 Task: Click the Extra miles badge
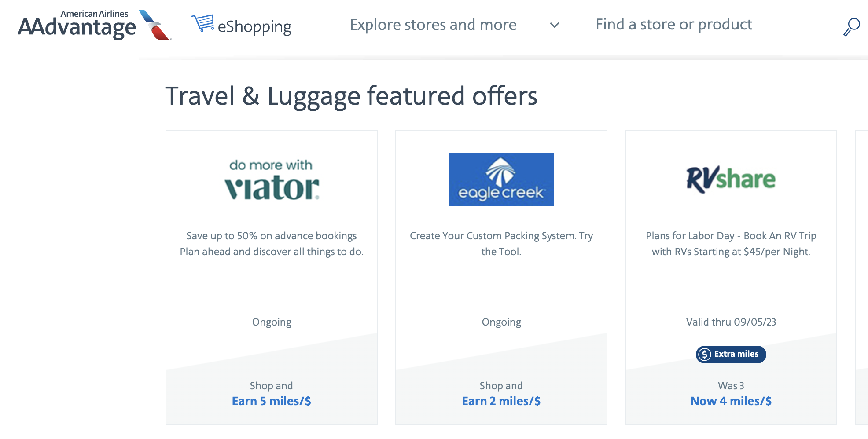731,354
